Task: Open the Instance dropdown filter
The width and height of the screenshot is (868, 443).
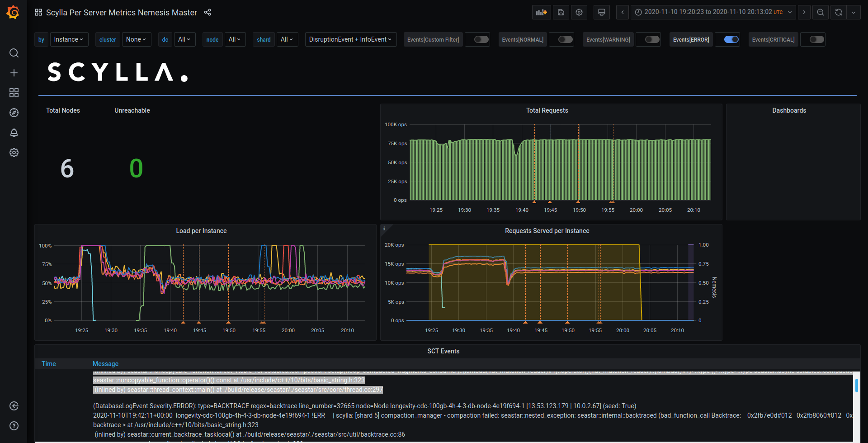Action: pos(69,39)
